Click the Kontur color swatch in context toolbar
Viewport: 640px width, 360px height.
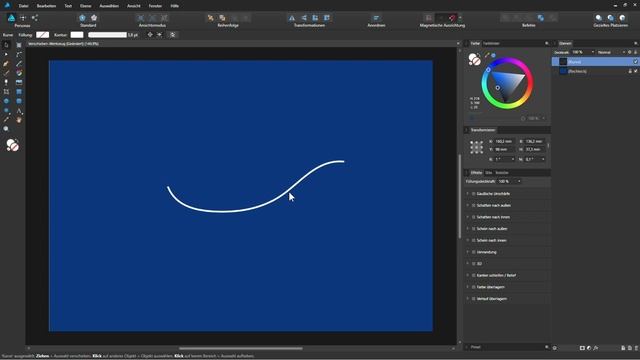77,35
